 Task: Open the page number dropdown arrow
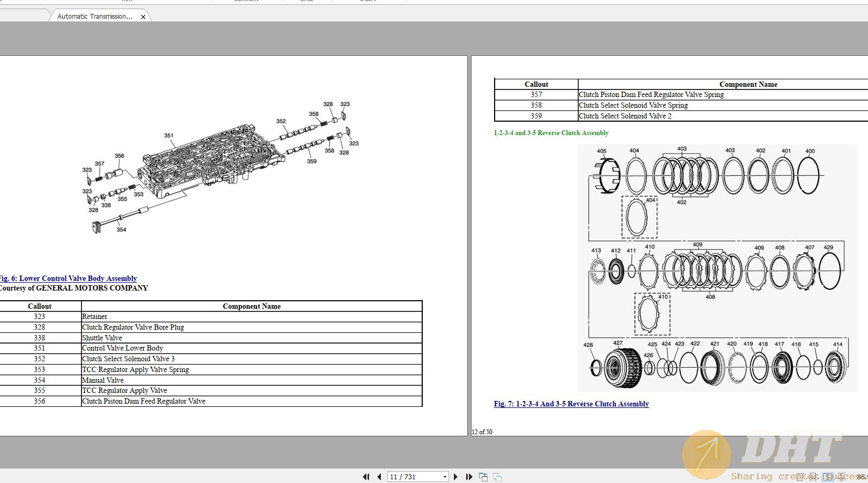(x=445, y=477)
